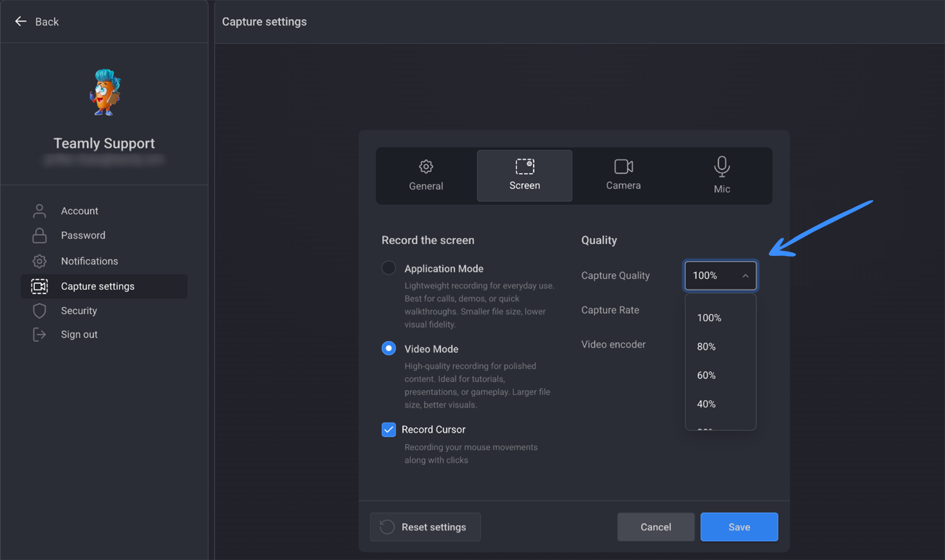
Task: Click the Back arrow icon
Action: click(x=20, y=21)
